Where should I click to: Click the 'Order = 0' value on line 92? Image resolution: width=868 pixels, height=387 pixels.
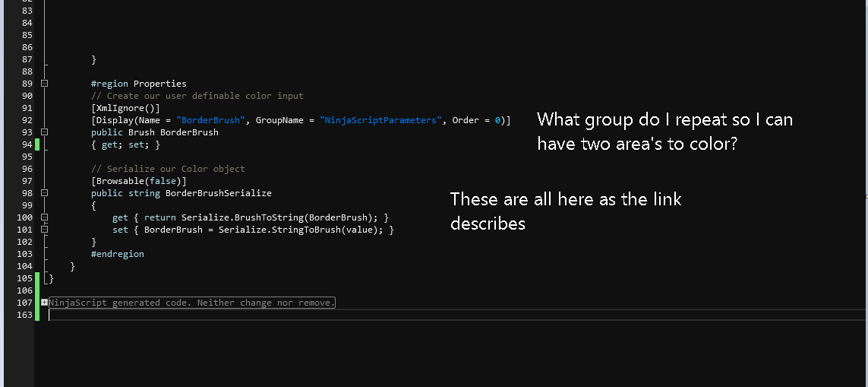click(477, 120)
